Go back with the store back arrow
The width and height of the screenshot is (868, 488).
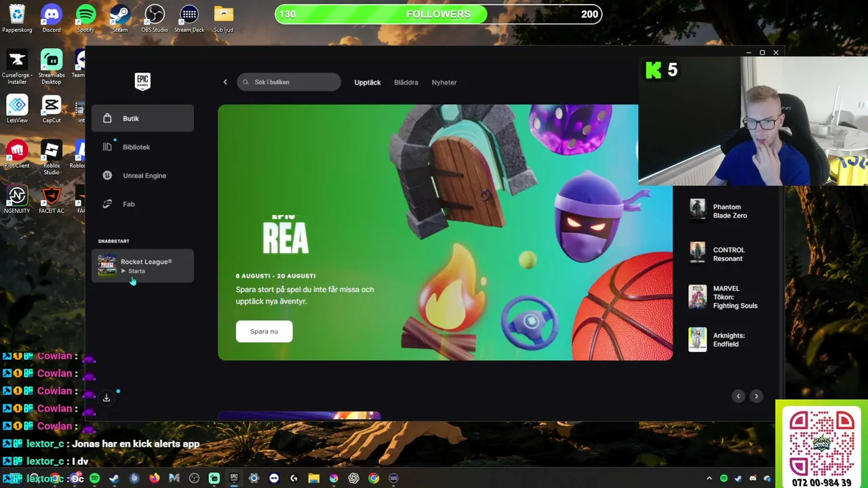click(x=225, y=82)
